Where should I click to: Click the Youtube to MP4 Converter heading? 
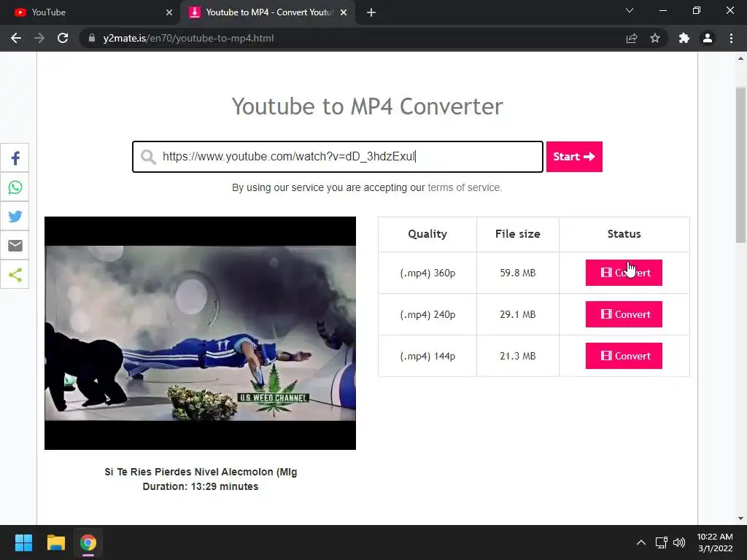point(368,106)
